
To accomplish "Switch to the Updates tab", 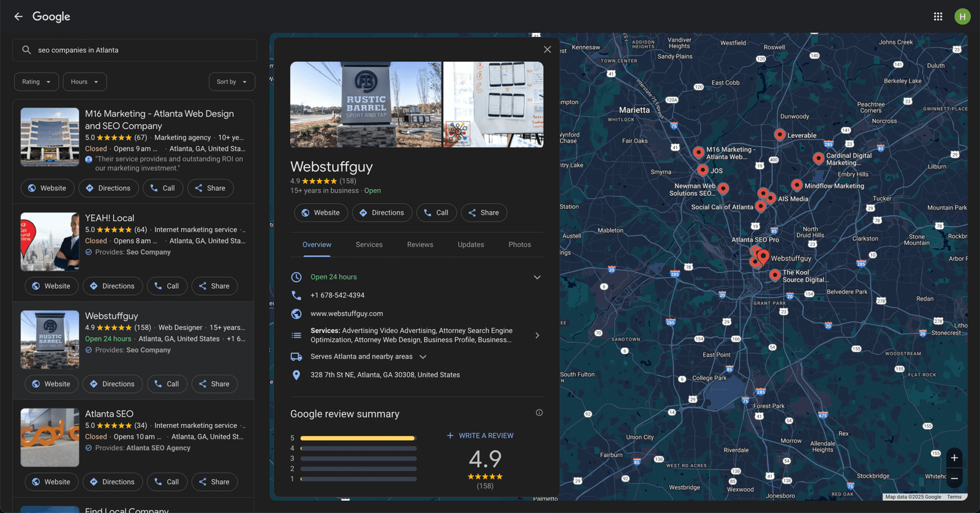I will pyautogui.click(x=471, y=245).
